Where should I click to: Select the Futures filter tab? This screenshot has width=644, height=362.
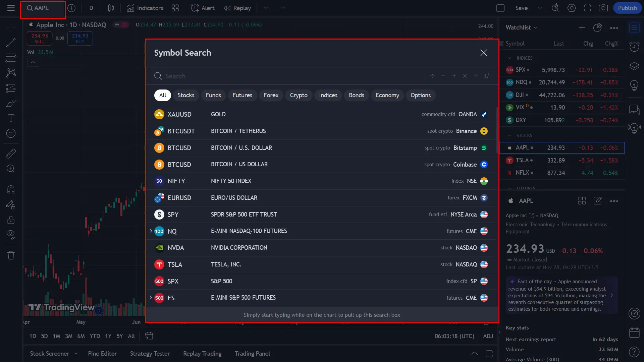(x=242, y=95)
